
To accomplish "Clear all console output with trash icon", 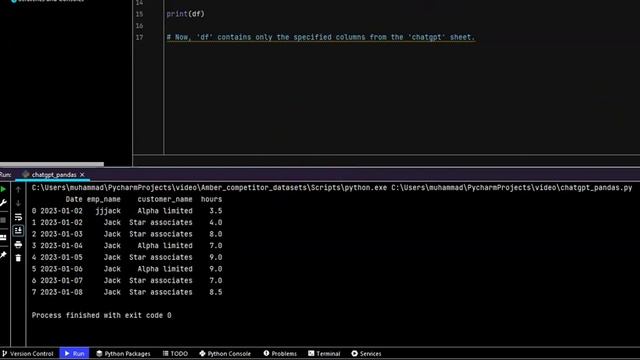I will [18, 258].
